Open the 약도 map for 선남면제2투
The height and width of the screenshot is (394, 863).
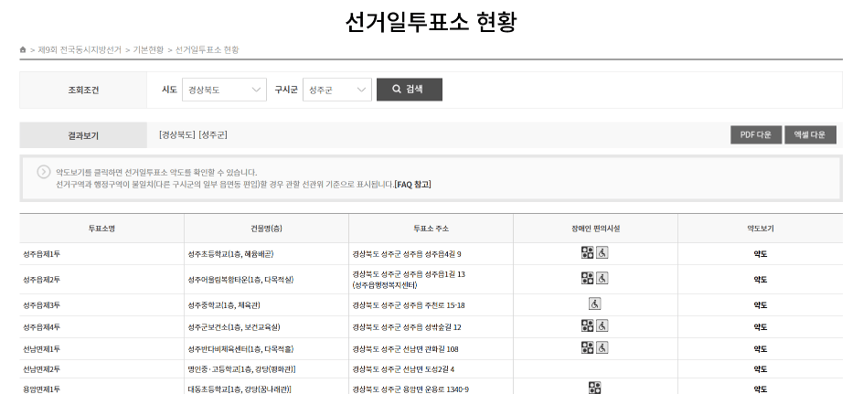coord(760,369)
